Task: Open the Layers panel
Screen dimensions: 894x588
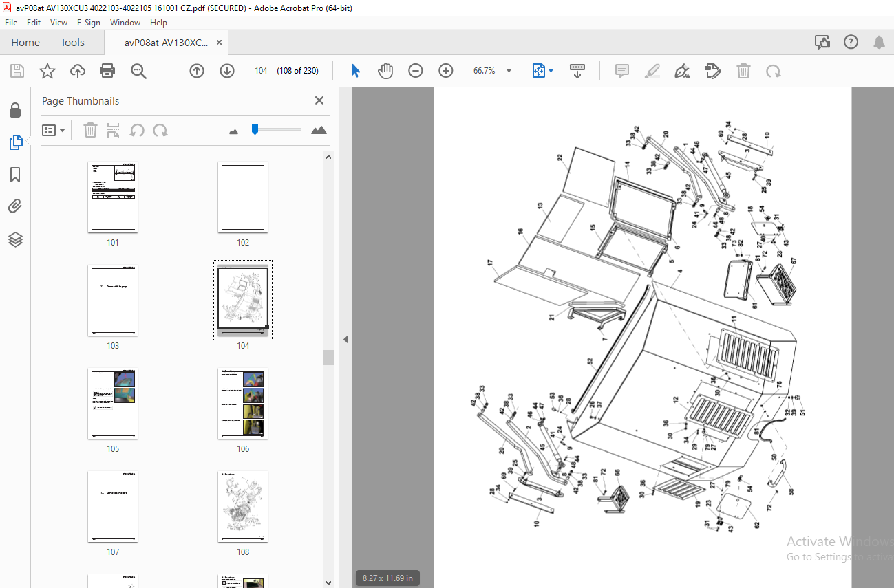Action: point(15,239)
